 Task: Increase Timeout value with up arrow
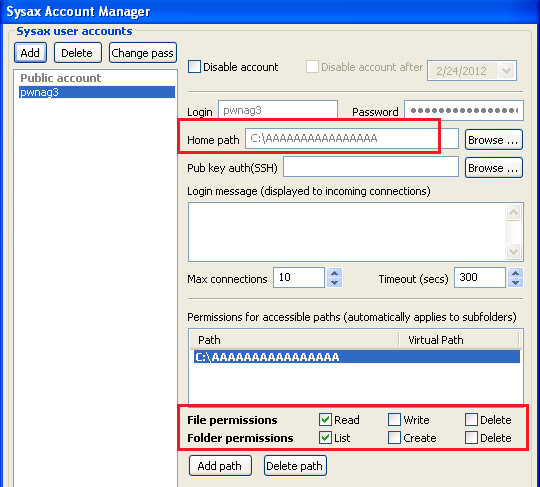pos(516,273)
